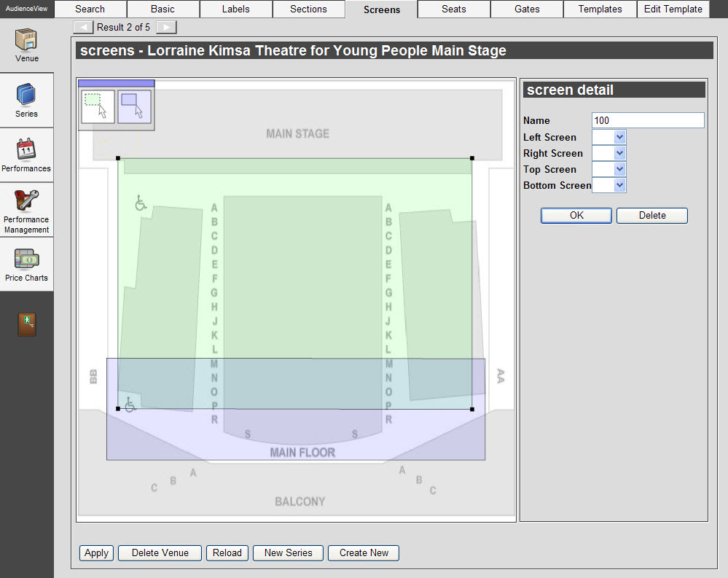This screenshot has height=578, width=728.
Task: Switch to the Sections tab
Action: tap(309, 9)
